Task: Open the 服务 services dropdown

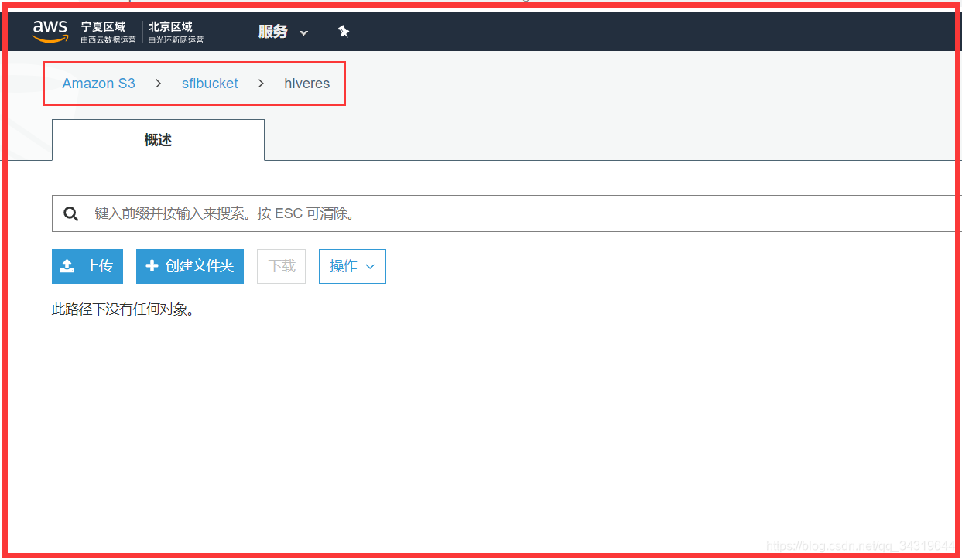Action: (x=283, y=32)
